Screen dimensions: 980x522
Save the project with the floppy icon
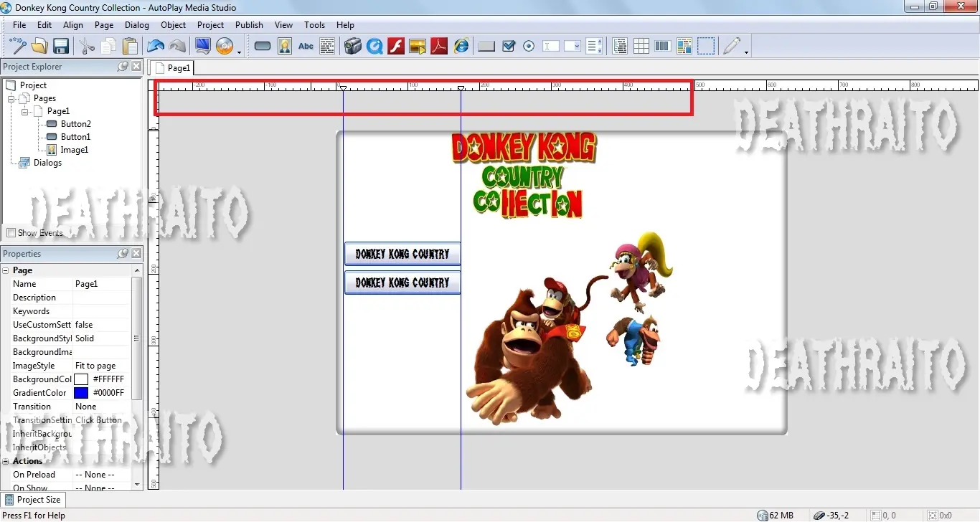coord(61,46)
